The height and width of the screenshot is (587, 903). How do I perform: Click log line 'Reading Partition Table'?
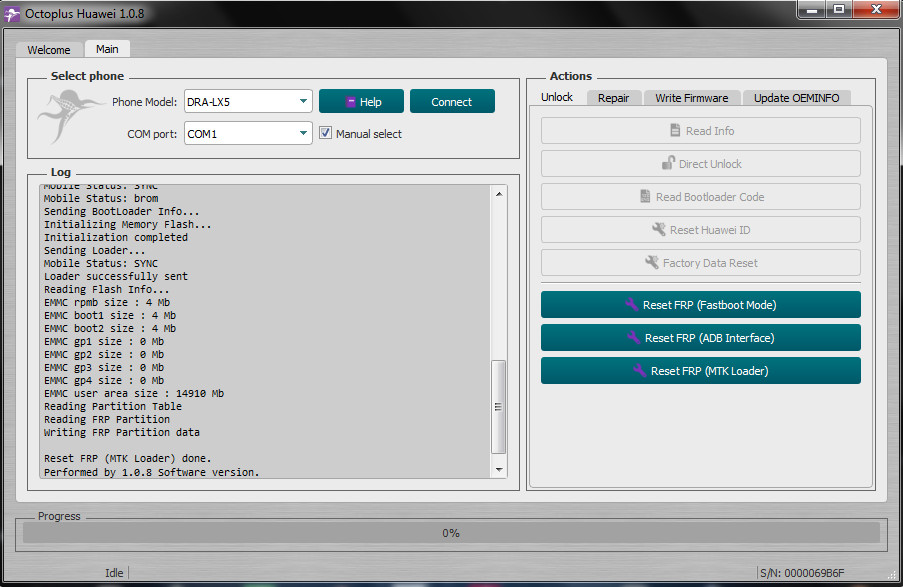(113, 406)
